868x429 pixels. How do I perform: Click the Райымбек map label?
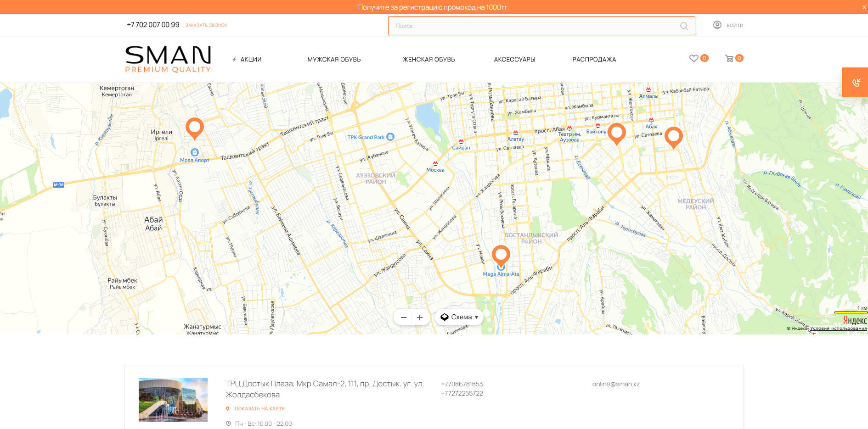click(122, 283)
